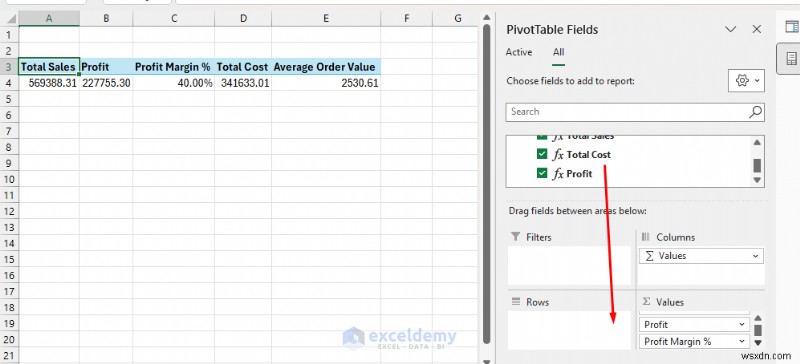Uncheck the Total Cost field checkbox
The height and width of the screenshot is (364, 800).
coord(542,154)
